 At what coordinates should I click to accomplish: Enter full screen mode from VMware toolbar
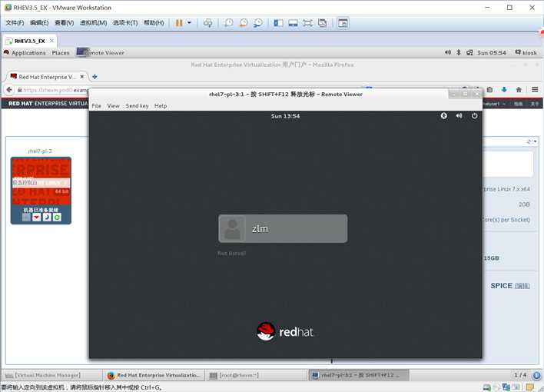pos(307,23)
